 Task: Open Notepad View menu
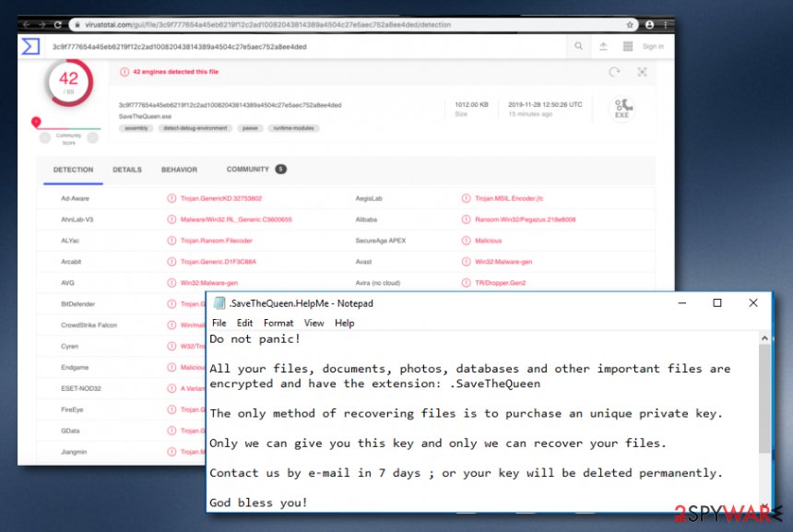314,323
